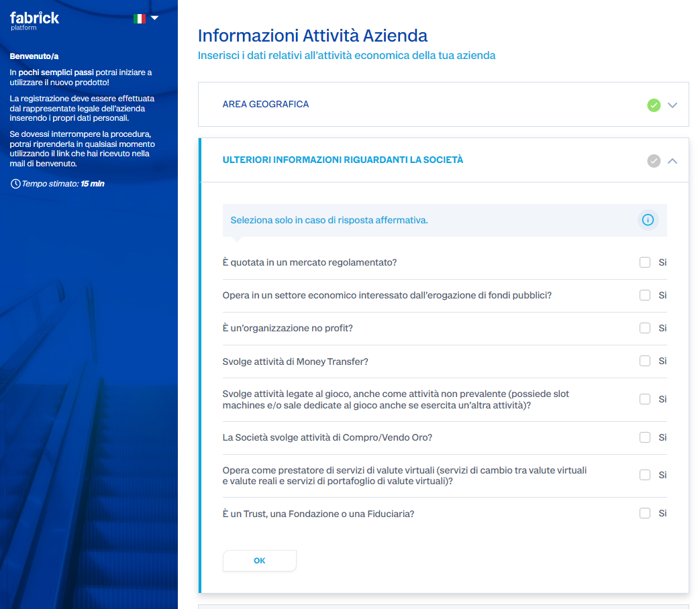Click the green check icon for Area Geografica
The height and width of the screenshot is (609, 700).
(x=654, y=105)
